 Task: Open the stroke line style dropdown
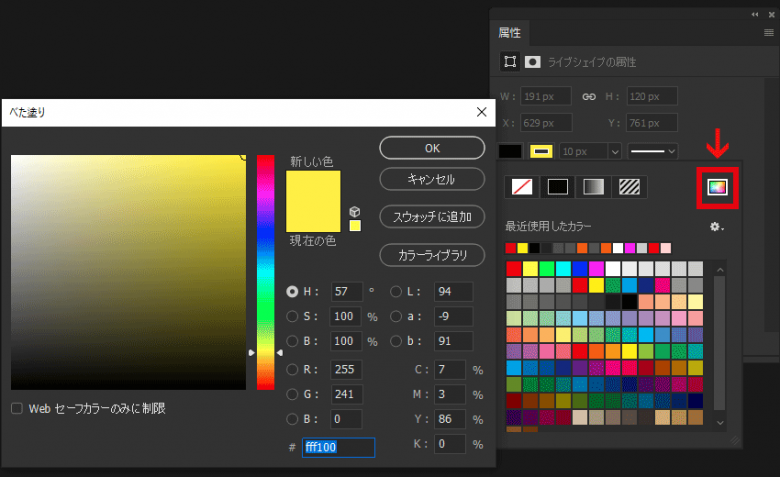(x=653, y=151)
